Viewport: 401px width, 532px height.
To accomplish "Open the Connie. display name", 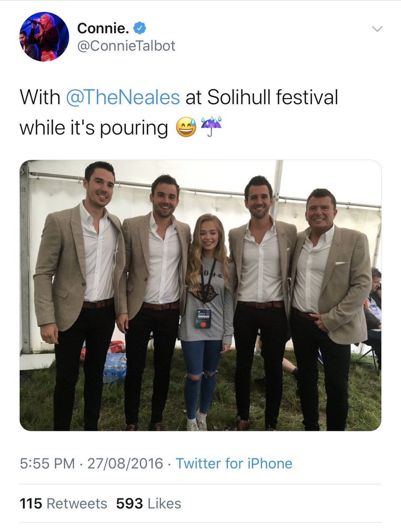I will 104,28.
